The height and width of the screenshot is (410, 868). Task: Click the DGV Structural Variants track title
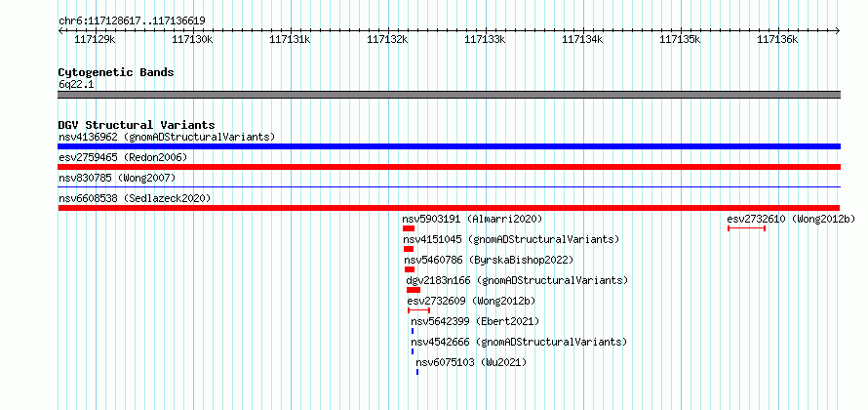click(137, 125)
